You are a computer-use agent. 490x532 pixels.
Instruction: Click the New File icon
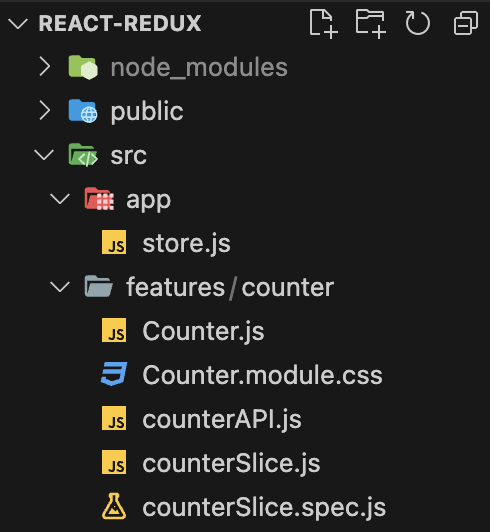coord(323,24)
